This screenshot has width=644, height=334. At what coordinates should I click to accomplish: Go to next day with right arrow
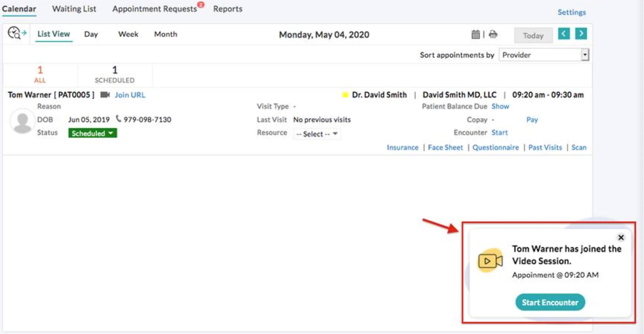[581, 34]
